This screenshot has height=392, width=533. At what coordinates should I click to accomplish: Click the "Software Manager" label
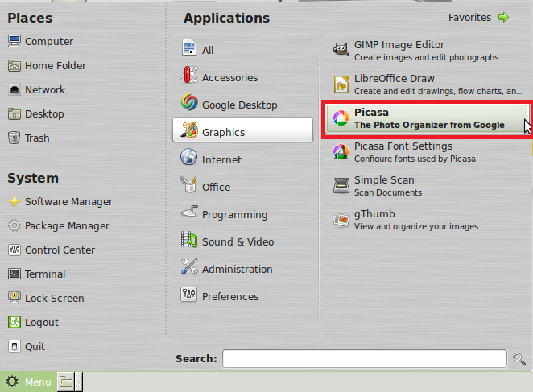point(68,202)
